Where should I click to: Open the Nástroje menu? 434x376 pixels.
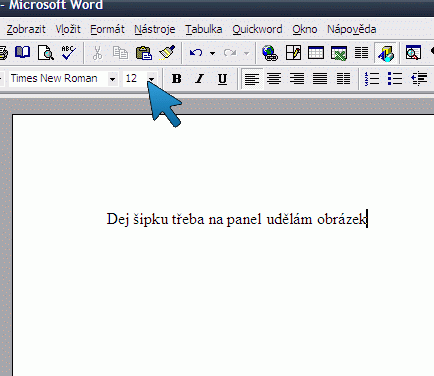155,29
